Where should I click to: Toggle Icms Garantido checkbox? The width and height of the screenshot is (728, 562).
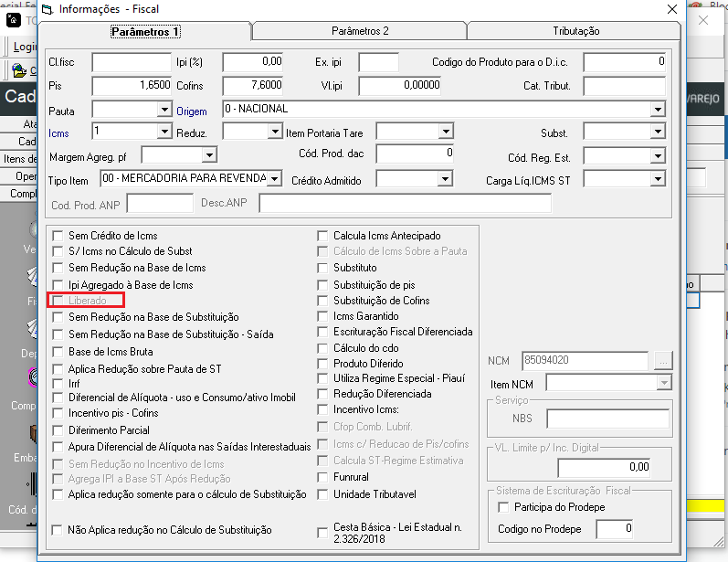pos(322,317)
